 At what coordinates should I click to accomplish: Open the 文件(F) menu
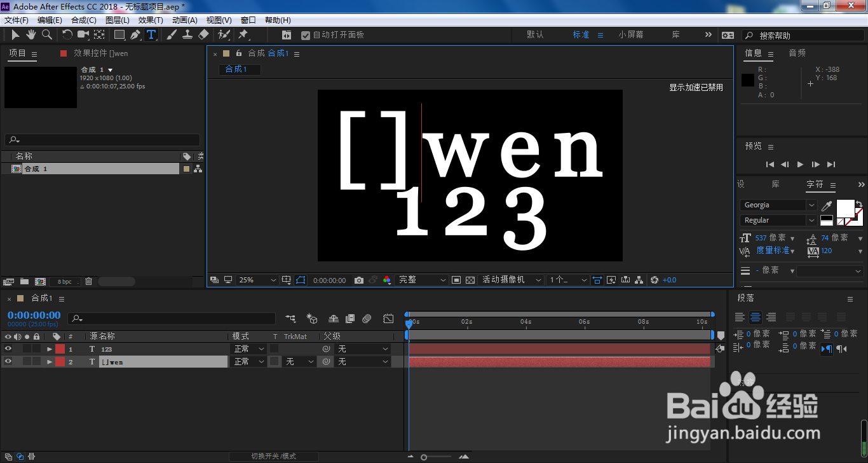pos(17,20)
